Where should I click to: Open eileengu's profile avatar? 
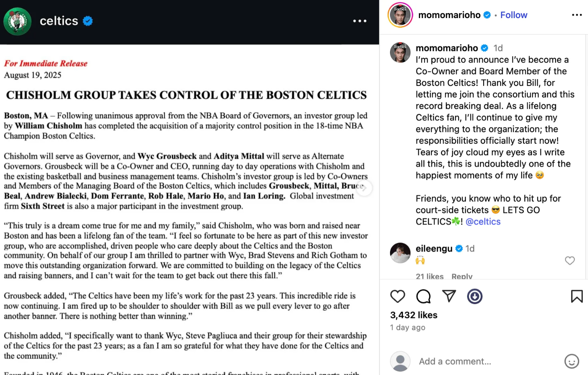click(x=400, y=253)
